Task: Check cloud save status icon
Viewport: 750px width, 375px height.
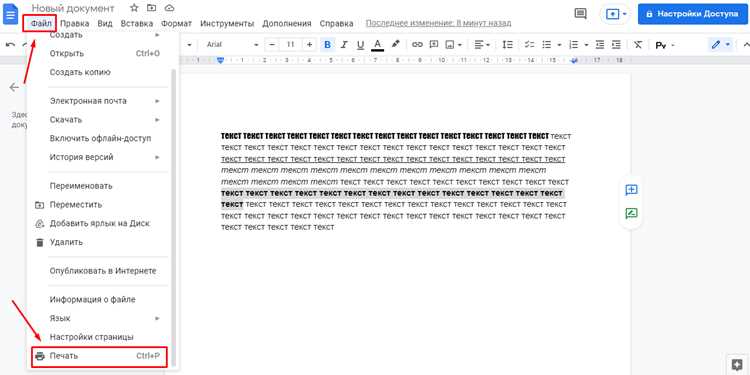Action: [x=169, y=8]
